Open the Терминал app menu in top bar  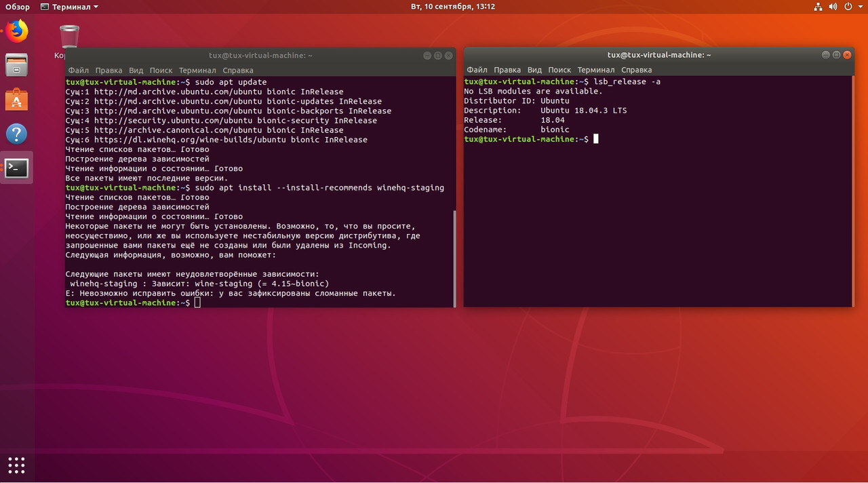[70, 7]
